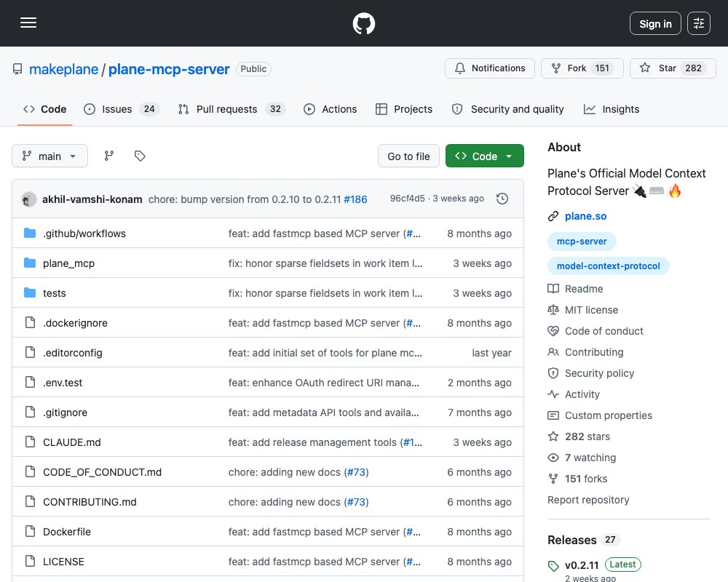Click the people icon by Contributing
This screenshot has width=728, height=582.
pyautogui.click(x=553, y=352)
